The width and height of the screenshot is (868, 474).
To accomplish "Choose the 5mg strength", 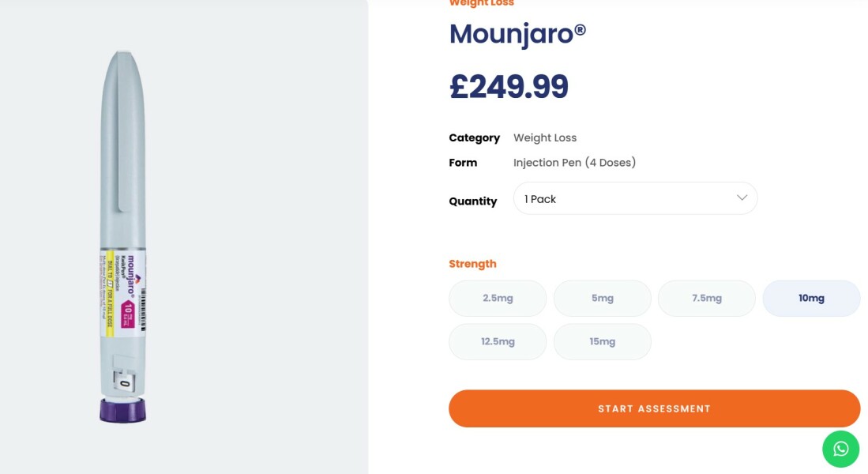I will [602, 298].
